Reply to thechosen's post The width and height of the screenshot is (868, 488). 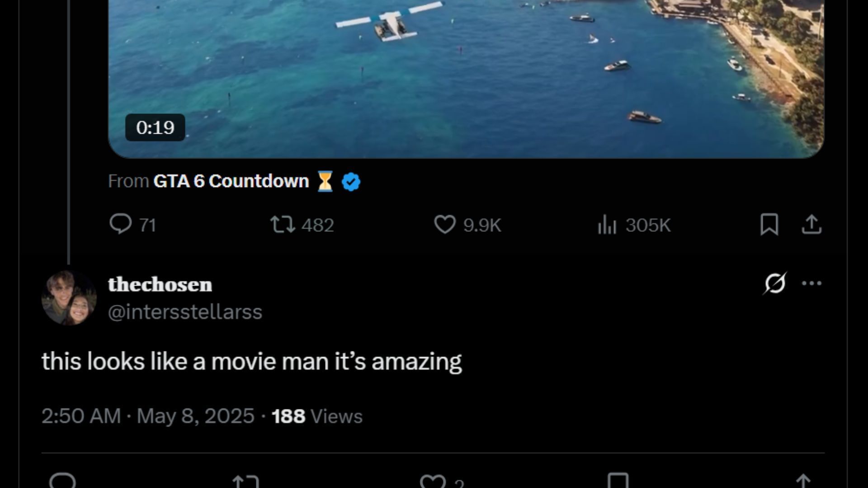(x=62, y=481)
